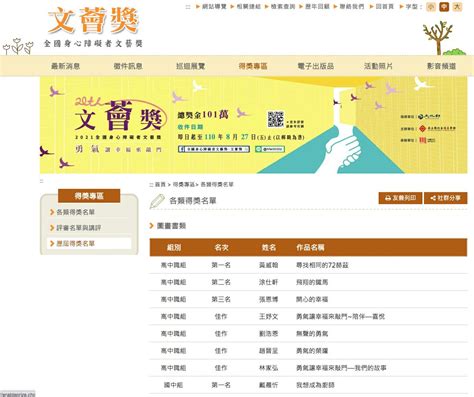Click the QR code on the banner
Image resolution: width=474 pixels, height=397 pixels.
click(276, 119)
